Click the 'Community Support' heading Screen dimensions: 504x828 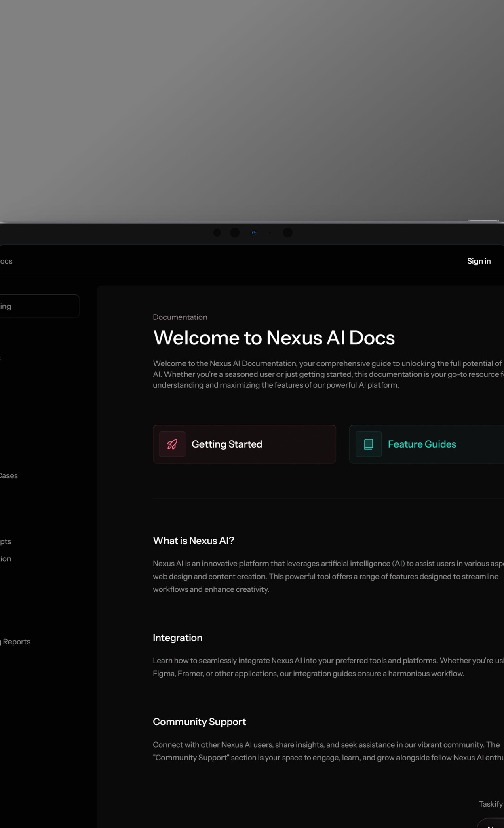tap(199, 722)
